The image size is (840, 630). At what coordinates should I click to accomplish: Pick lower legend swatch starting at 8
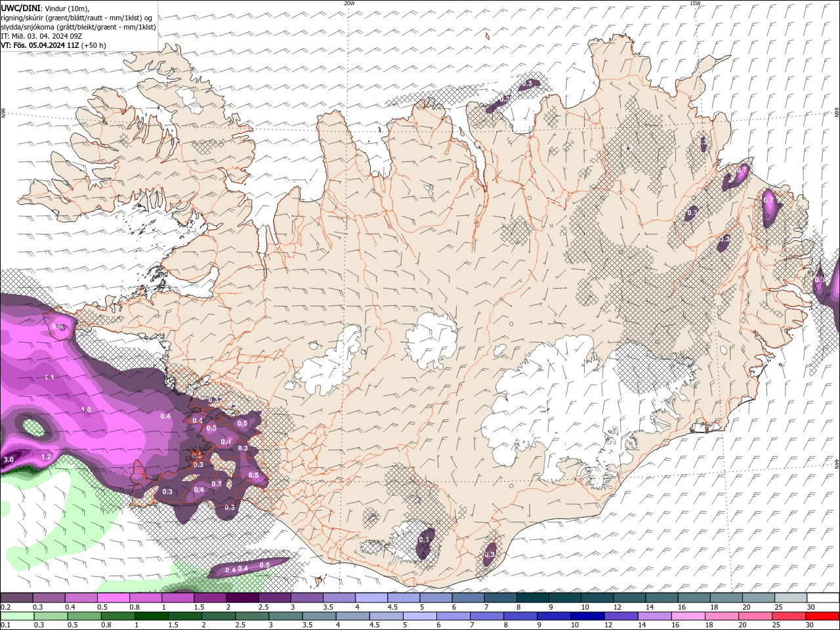520,616
